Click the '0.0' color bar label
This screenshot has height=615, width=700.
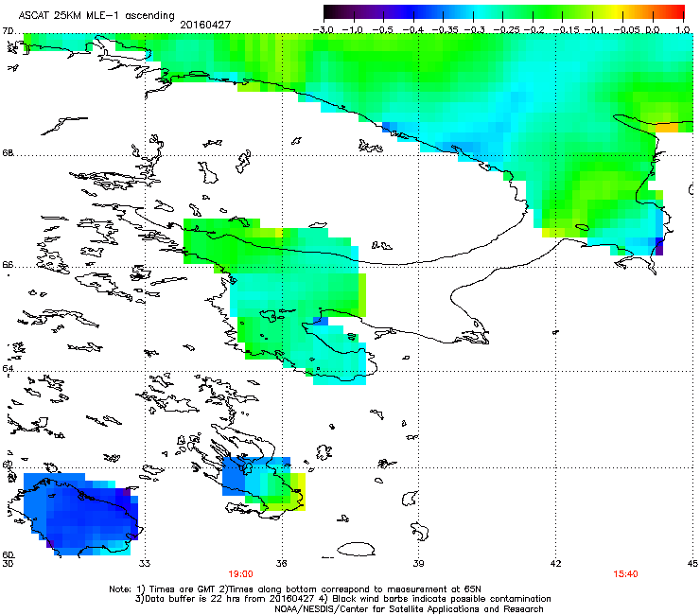[653, 30]
